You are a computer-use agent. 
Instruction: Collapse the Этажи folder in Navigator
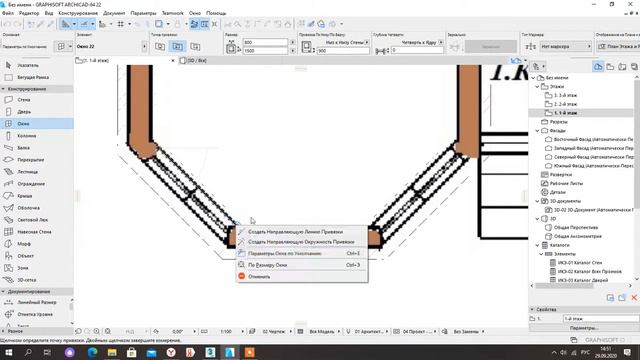(x=537, y=87)
